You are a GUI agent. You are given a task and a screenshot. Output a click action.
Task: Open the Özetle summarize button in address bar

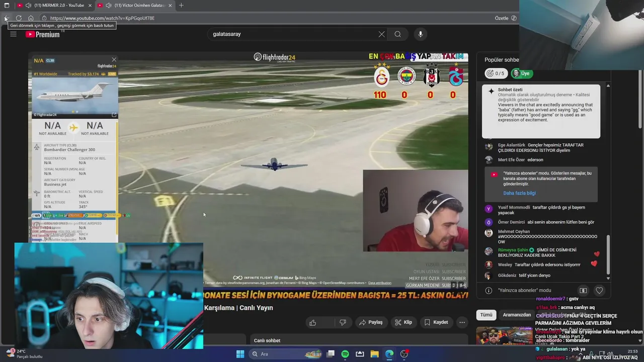coord(506,18)
